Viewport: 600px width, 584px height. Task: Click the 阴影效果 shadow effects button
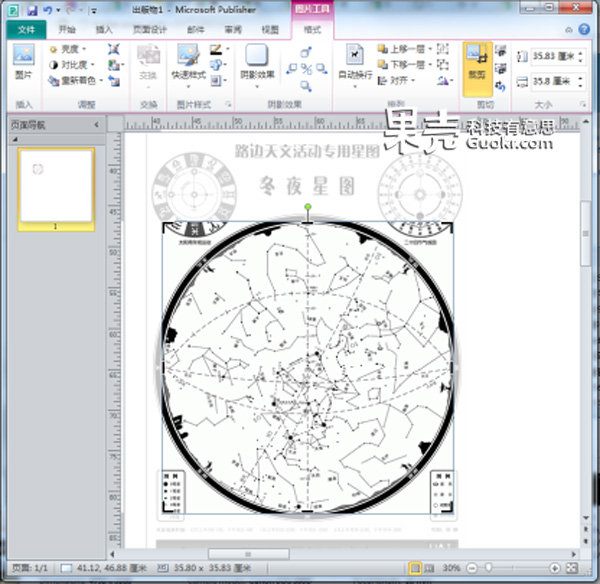[x=257, y=61]
